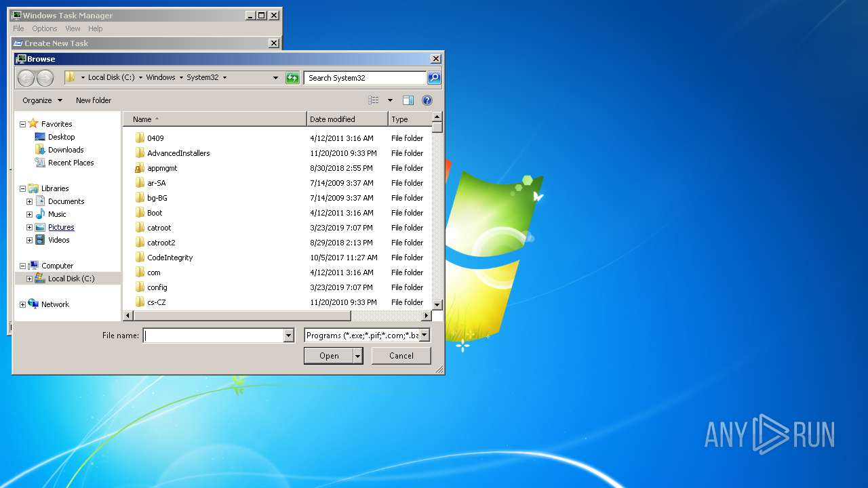Open the File name history dropdown

[288, 335]
